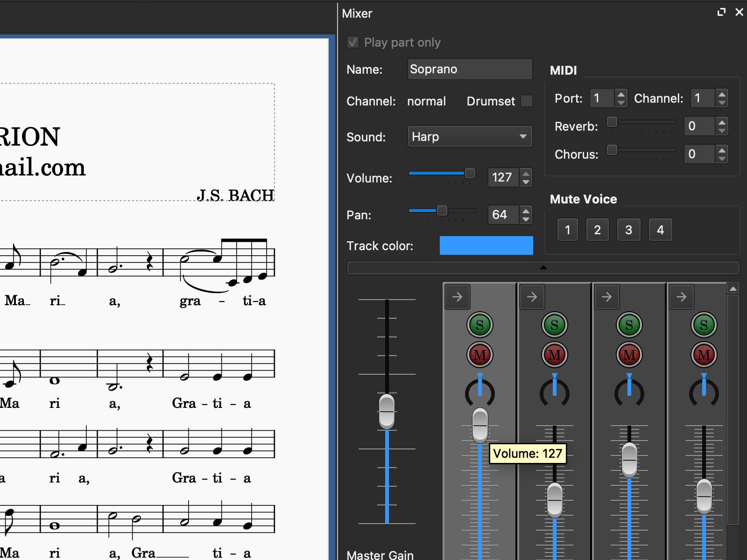The width and height of the screenshot is (747, 560).
Task: Expand the second channel with arrow button
Action: pos(532,297)
